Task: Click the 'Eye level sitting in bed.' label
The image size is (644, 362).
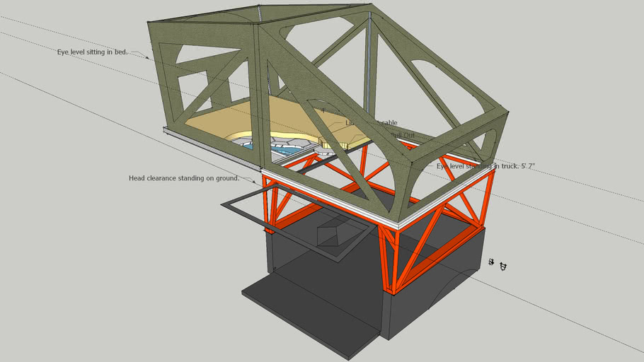Action: (93, 52)
